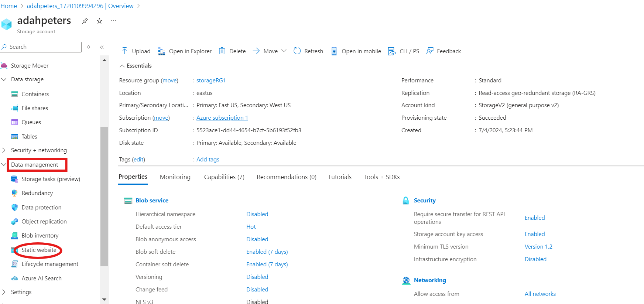
Task: Click the Redundancy globe icon
Action: (x=15, y=193)
